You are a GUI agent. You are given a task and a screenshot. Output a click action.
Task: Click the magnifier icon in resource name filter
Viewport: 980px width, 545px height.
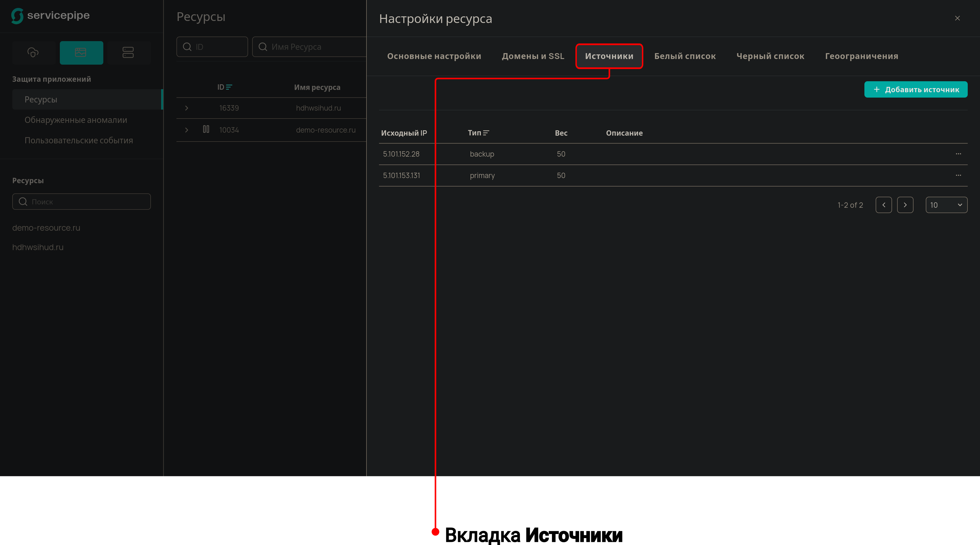point(263,47)
